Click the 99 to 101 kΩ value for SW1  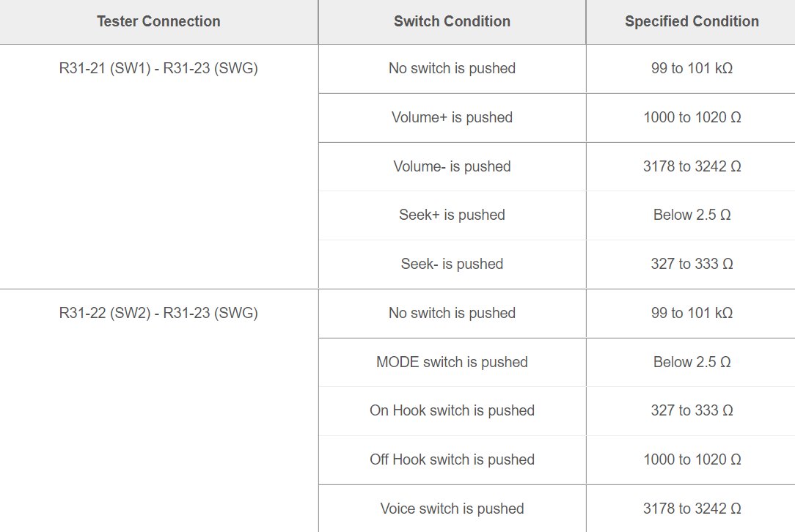pyautogui.click(x=691, y=68)
